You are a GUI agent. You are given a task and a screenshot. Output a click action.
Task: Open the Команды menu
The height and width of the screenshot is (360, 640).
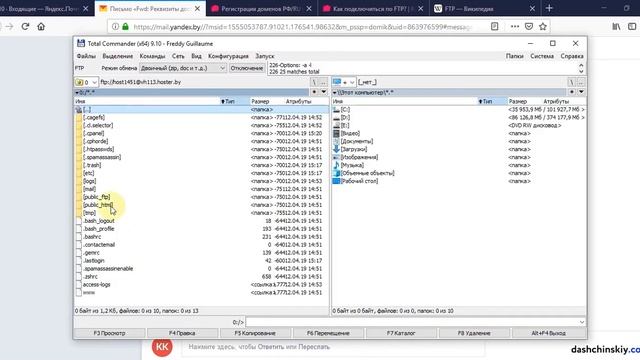(x=152, y=56)
